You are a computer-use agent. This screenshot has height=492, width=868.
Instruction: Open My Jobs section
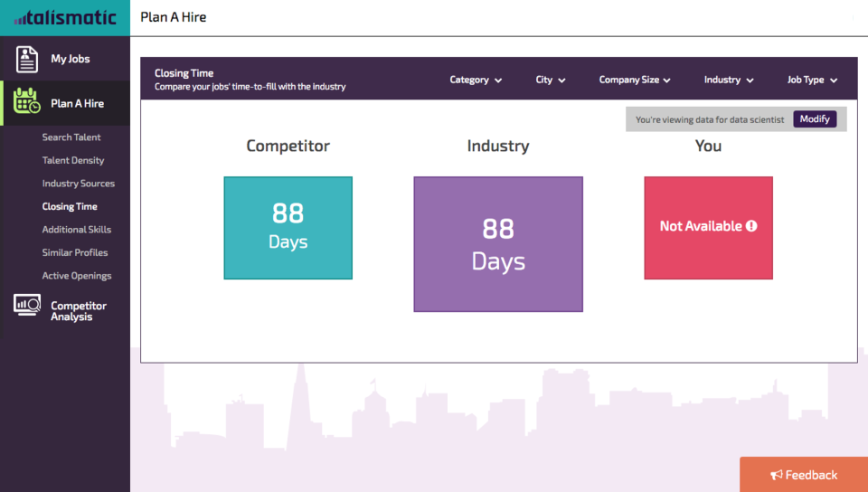(65, 59)
